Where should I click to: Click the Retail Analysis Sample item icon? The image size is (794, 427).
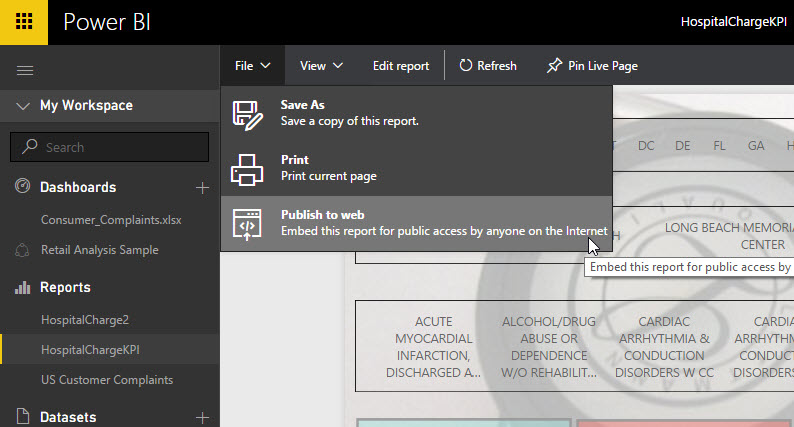pos(22,250)
